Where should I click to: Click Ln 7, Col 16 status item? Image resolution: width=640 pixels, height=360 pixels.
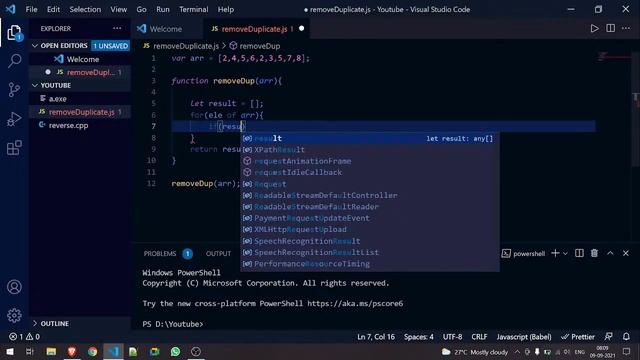(x=376, y=337)
